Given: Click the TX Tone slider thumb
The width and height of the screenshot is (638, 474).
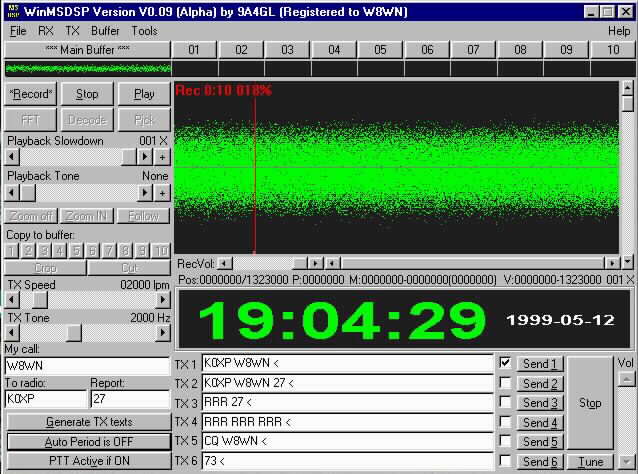Looking at the screenshot, I should pyautogui.click(x=74, y=333).
